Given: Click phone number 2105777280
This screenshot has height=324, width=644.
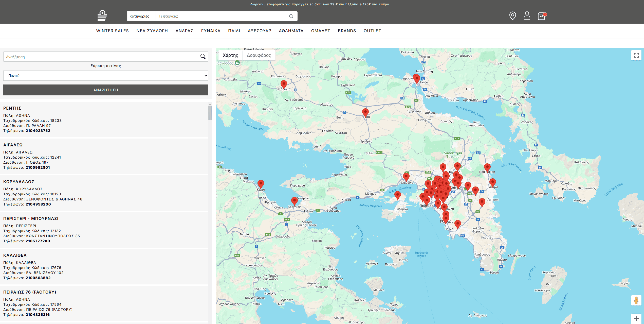Looking at the screenshot, I should point(38,241).
